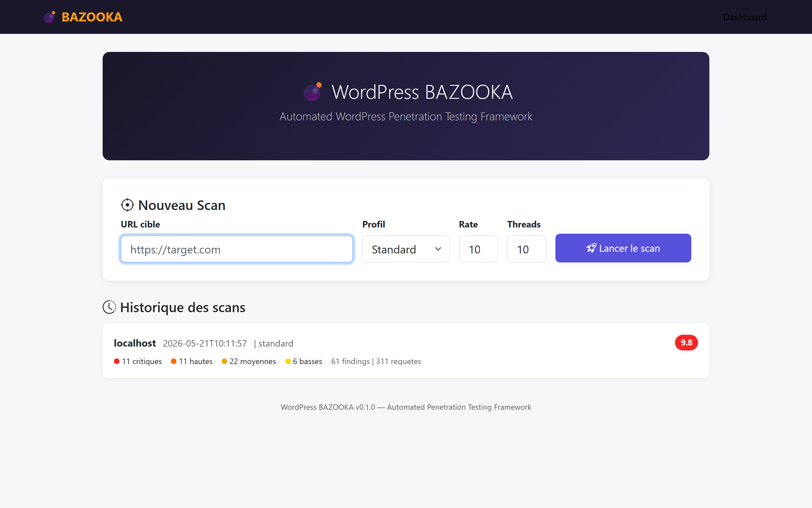Image resolution: width=812 pixels, height=508 pixels.
Task: Click the 'Rate' label
Action: coord(468,224)
